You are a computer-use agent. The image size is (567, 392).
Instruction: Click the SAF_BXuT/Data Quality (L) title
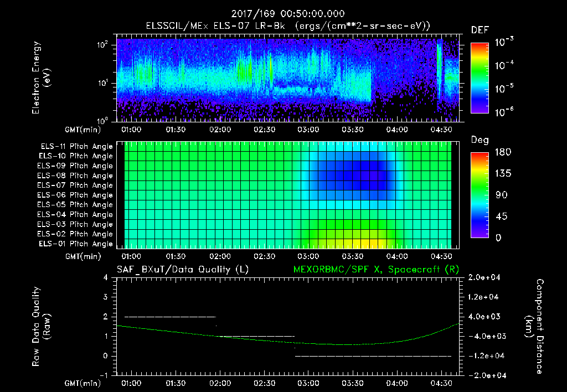[x=183, y=270]
